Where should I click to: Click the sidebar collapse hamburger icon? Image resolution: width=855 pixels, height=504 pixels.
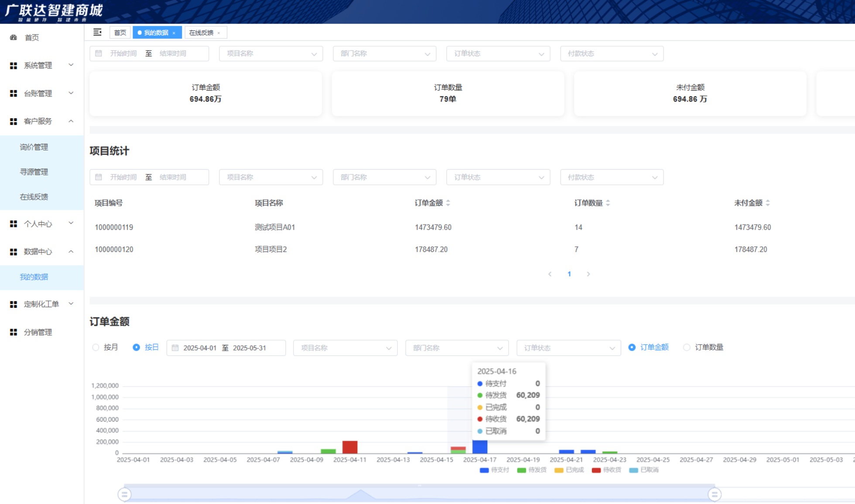point(97,32)
